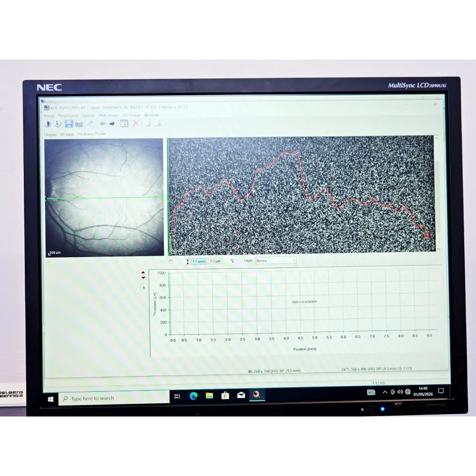The height and width of the screenshot is (476, 476).
Task: Open File Explorer from the taskbar
Action: 209,396
